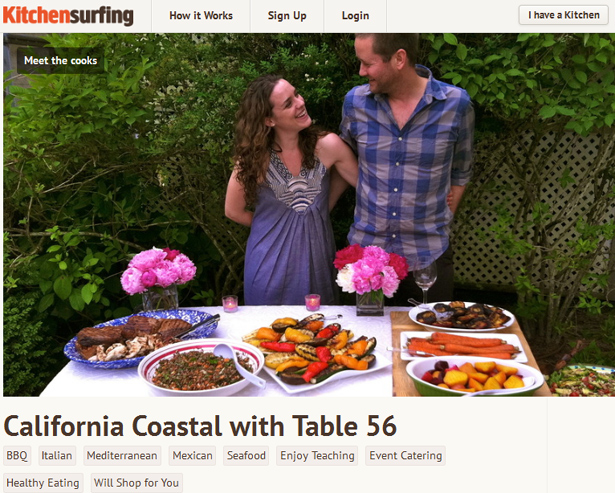Click the grilled vegetables platter in photo
Screen dimensions: 615x493
pyautogui.click(x=314, y=349)
